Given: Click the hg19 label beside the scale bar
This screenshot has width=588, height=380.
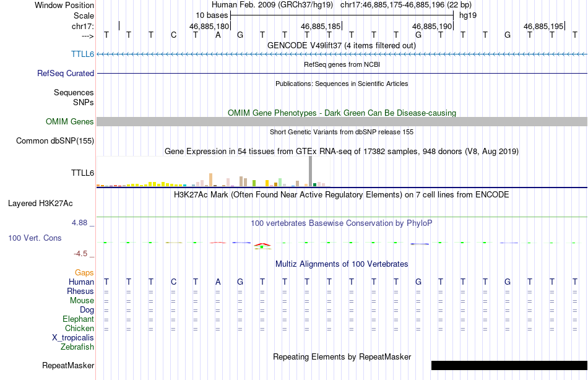Looking at the screenshot, I should click(x=468, y=15).
